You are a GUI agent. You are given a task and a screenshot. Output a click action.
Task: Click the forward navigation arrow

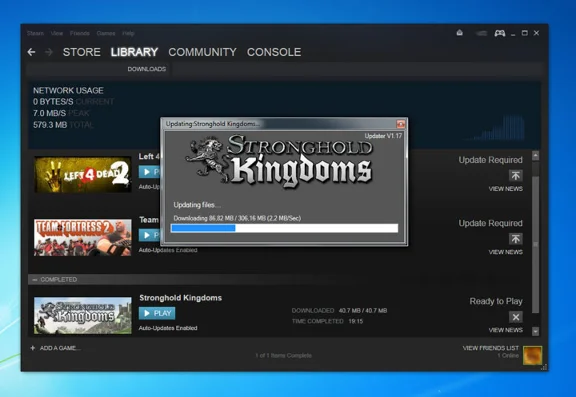coord(48,52)
